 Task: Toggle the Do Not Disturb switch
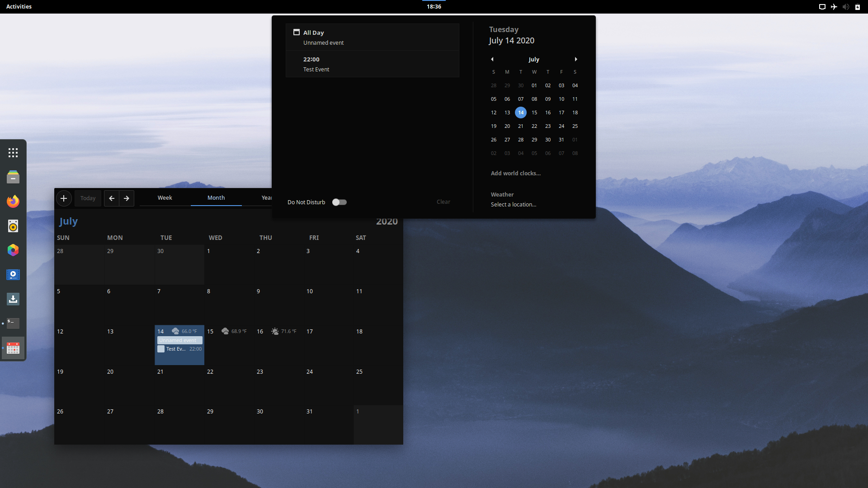tap(340, 202)
